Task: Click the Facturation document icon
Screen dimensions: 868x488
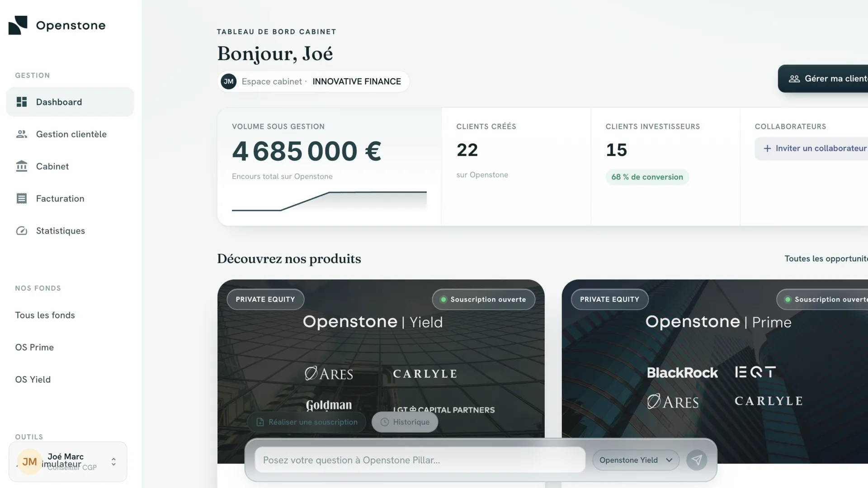Action: [x=22, y=198]
